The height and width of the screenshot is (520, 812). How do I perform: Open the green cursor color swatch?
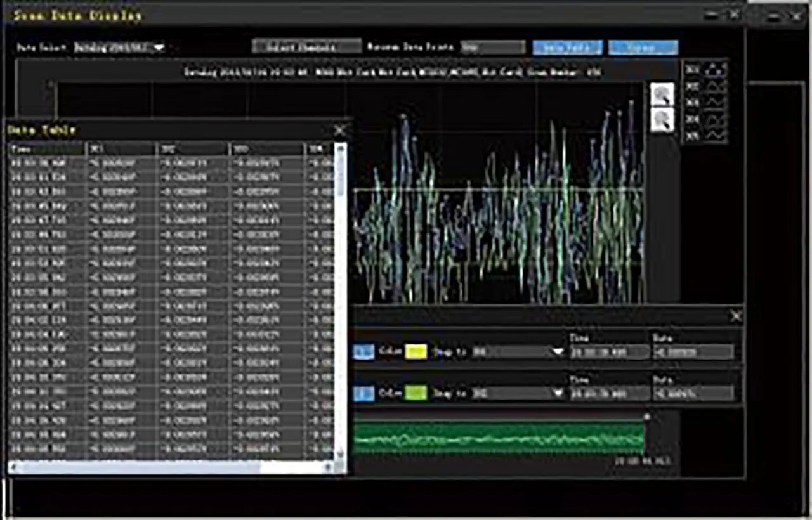click(x=416, y=393)
